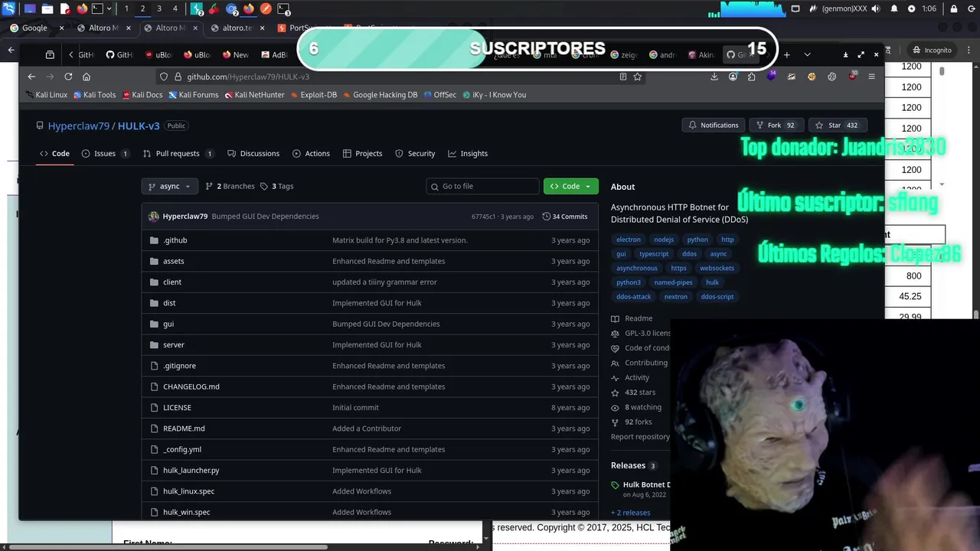The height and width of the screenshot is (551, 980).
Task: Open the Firefox account icon
Action: [x=733, y=77]
